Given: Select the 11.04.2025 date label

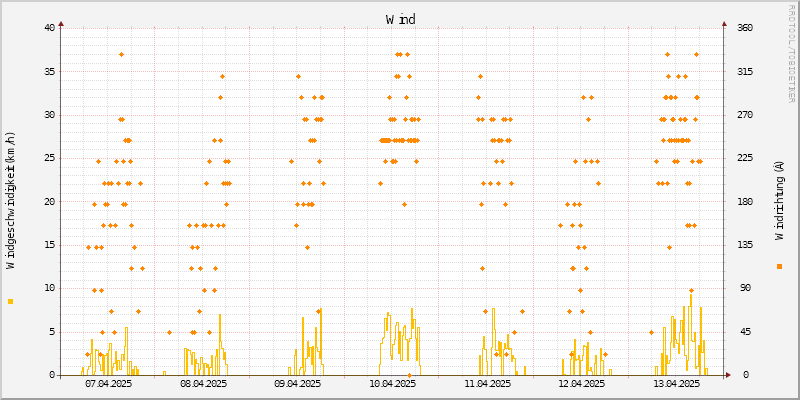Looking at the screenshot, I should 487,383.
